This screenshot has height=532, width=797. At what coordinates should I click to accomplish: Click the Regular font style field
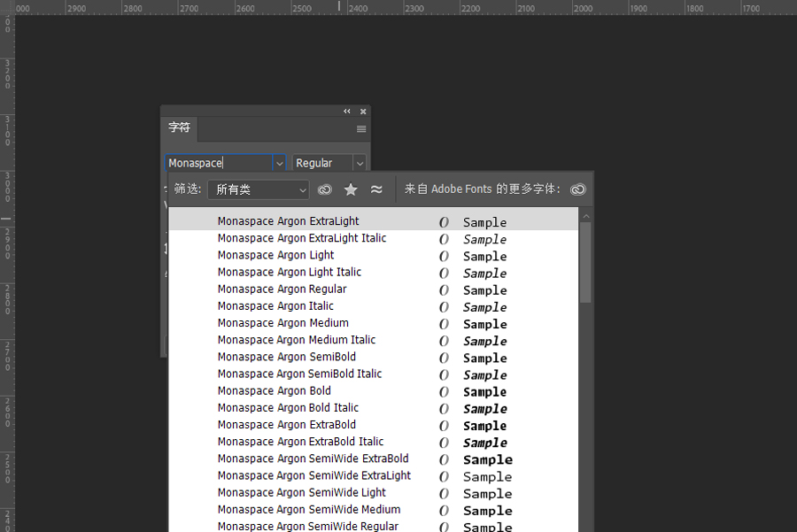point(322,163)
